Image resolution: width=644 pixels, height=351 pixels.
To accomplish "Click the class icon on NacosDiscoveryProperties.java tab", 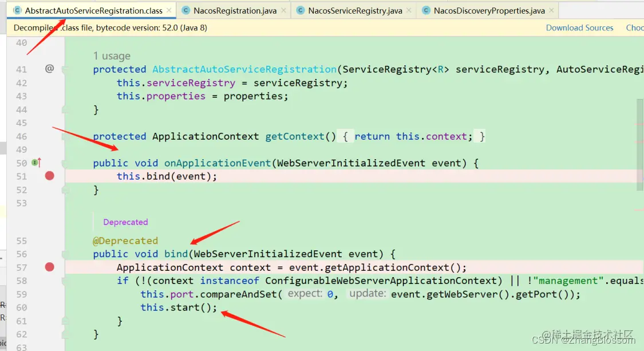I will [426, 11].
